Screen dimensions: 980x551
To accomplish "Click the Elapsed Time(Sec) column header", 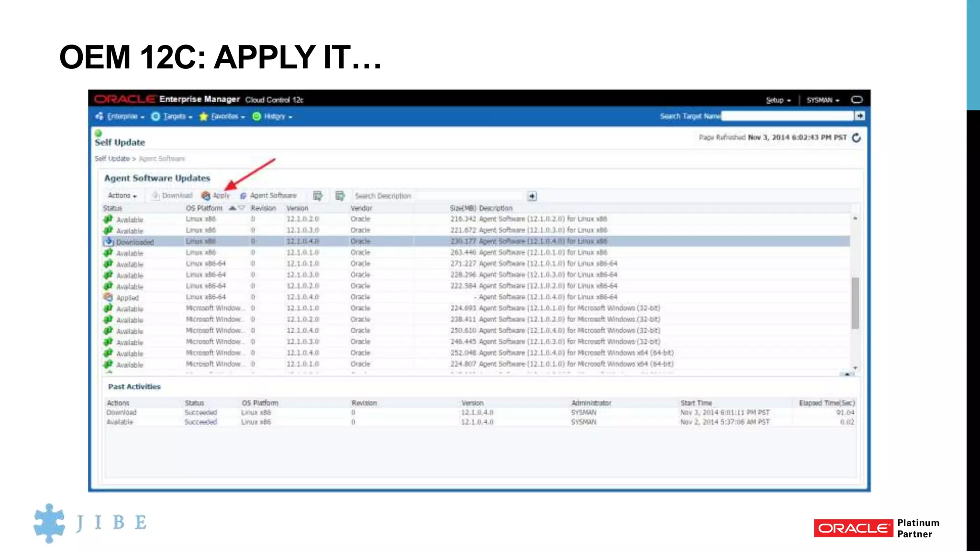I will point(826,403).
